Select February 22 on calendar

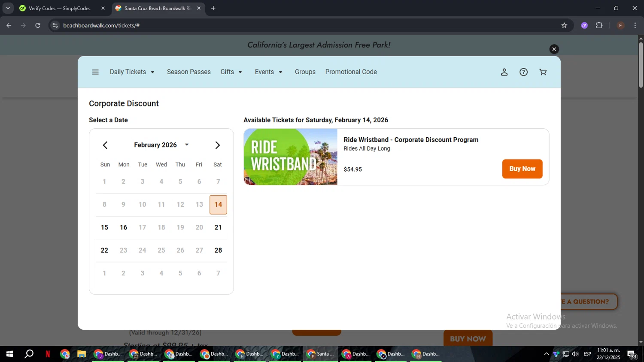tap(104, 250)
